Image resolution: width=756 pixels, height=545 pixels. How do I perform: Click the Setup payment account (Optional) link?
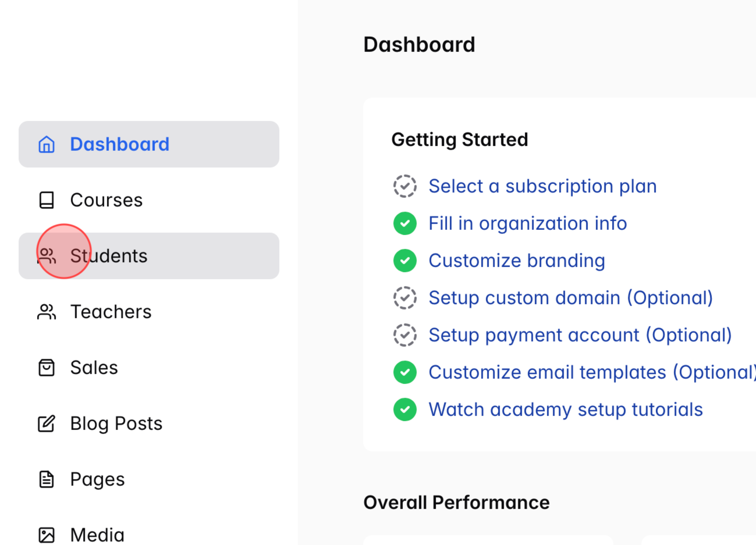click(x=580, y=335)
